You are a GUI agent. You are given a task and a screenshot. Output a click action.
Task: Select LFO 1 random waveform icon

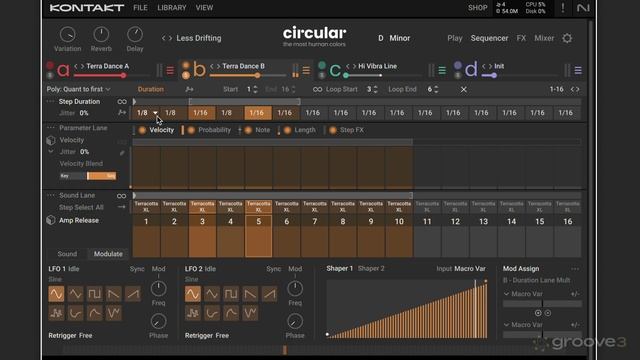56,313
